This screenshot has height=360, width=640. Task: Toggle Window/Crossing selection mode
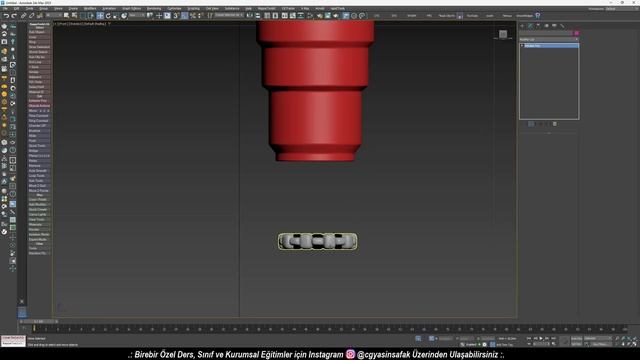(x=91, y=16)
